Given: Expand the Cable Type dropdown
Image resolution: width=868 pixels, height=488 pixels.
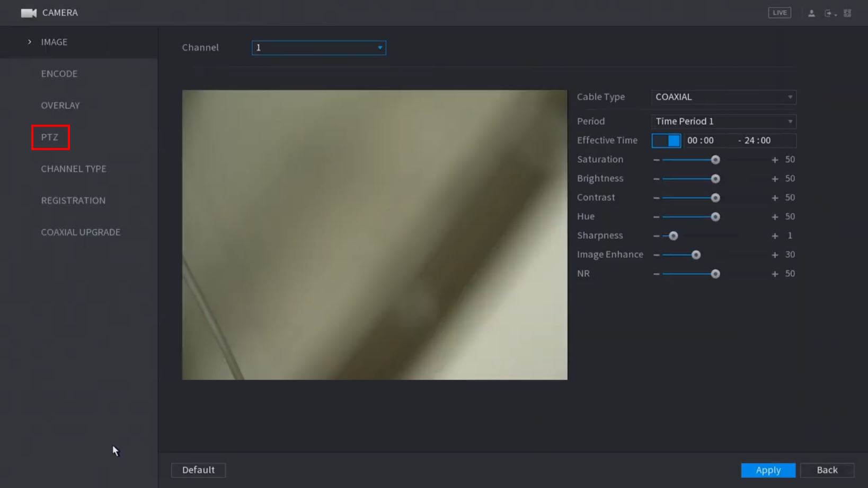Looking at the screenshot, I should coord(723,97).
